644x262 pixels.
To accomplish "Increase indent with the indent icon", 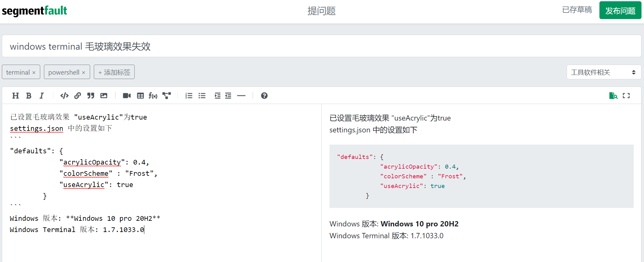I will 218,96.
